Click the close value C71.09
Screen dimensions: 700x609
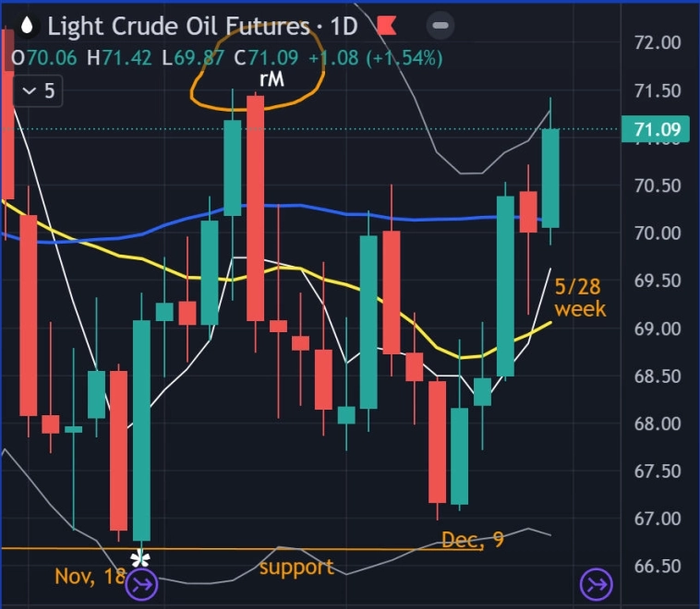[266, 58]
